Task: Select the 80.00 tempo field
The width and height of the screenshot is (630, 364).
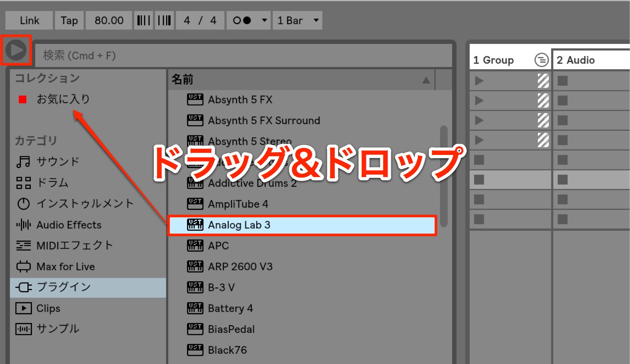Action: [109, 20]
